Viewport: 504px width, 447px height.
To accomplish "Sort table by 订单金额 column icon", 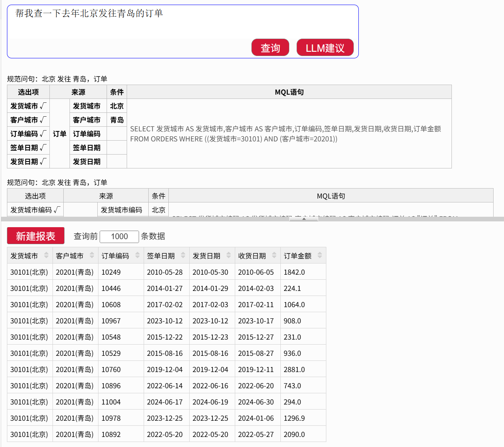I will 320,255.
